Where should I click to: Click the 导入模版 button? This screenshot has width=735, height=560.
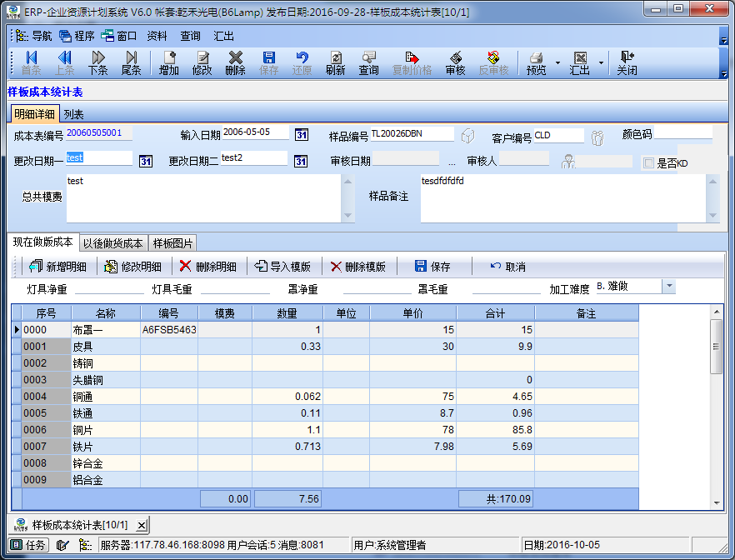pyautogui.click(x=282, y=267)
